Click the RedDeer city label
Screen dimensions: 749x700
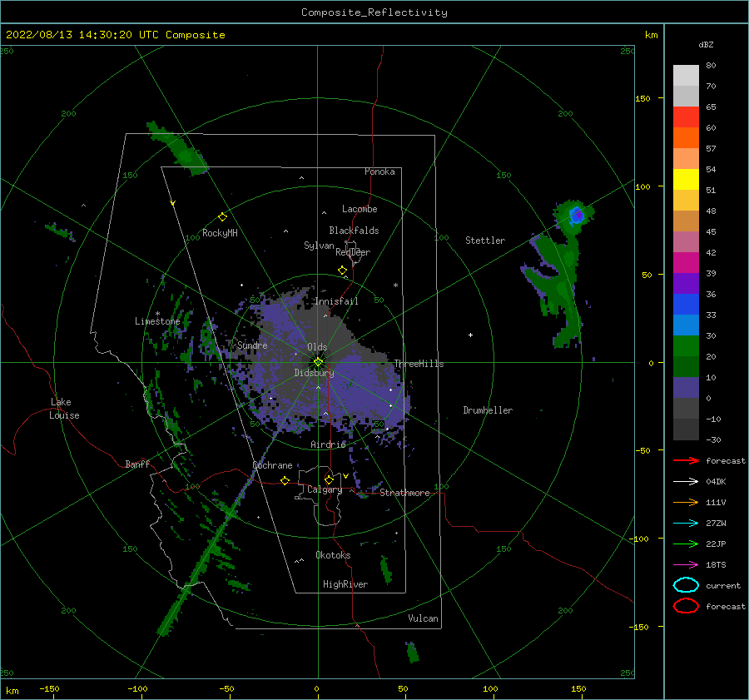353,252
